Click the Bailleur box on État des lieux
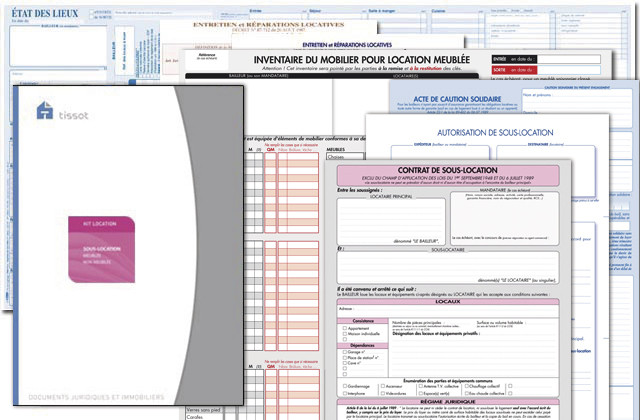 [x=58, y=46]
